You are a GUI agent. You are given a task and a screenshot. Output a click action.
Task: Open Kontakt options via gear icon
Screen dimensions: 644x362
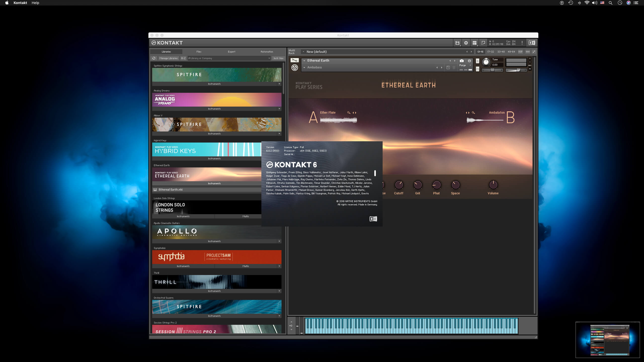point(466,43)
